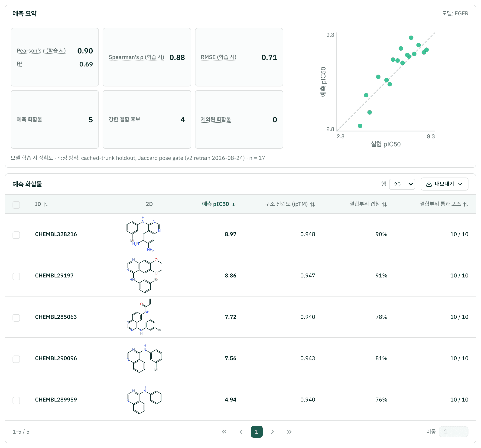The width and height of the screenshot is (481, 448).
Task: Toggle the select-all header checkbox
Action: tap(16, 205)
